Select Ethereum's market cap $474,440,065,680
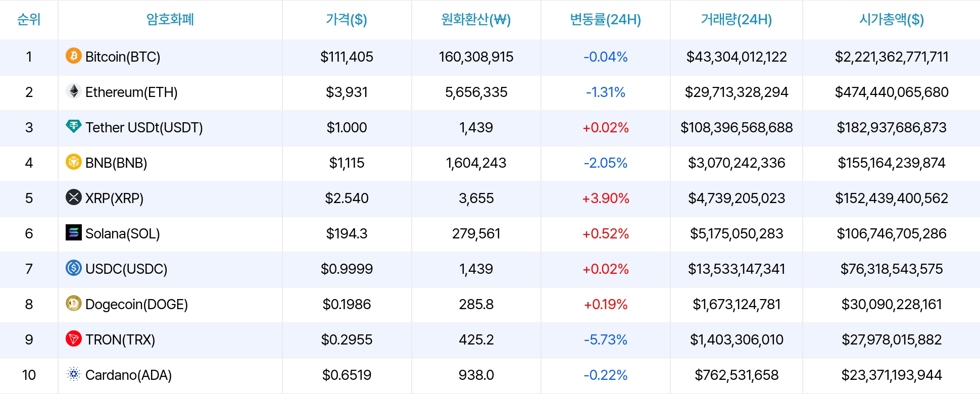Screen dimensions: 980x394 click(x=892, y=92)
